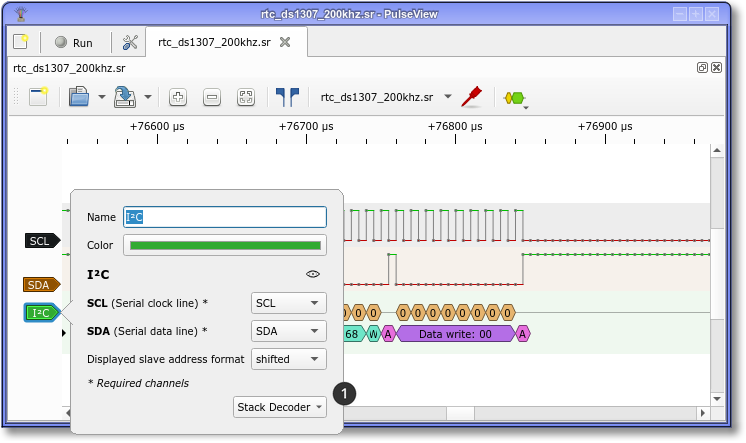The width and height of the screenshot is (746, 443).
Task: Click the Stack Decoder button
Action: (280, 407)
